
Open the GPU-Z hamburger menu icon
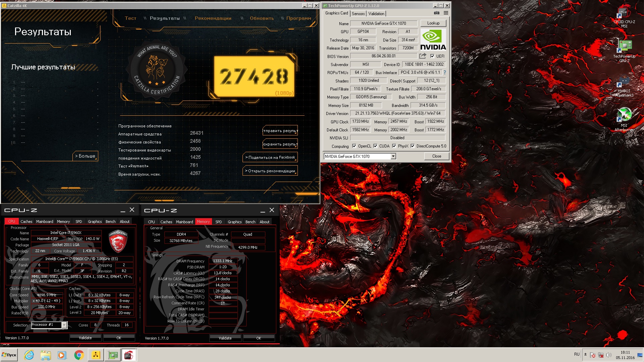pyautogui.click(x=446, y=13)
